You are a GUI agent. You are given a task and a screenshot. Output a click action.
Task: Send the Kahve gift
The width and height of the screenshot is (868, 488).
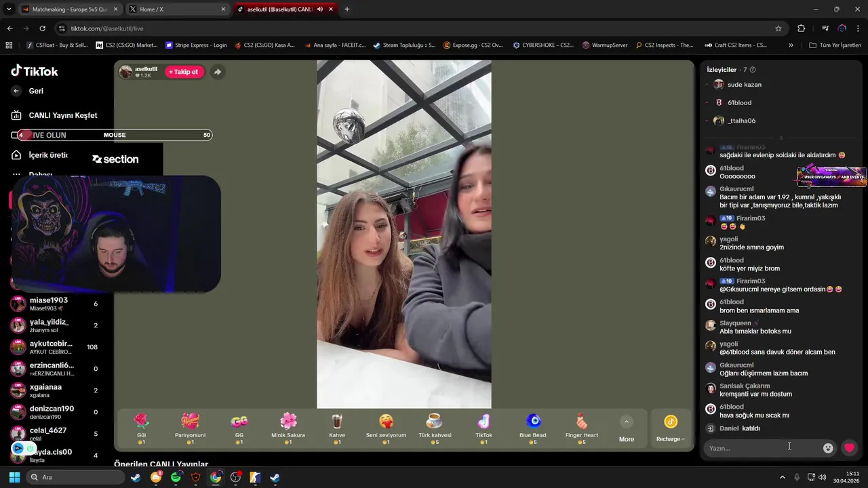[337, 428]
